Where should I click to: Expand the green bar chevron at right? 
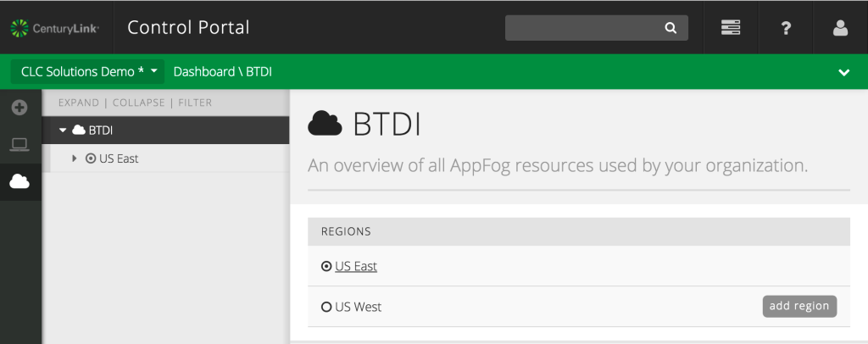point(843,73)
